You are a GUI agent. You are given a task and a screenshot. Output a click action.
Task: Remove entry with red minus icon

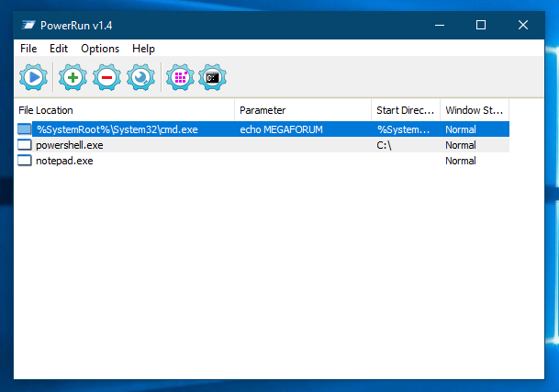106,77
